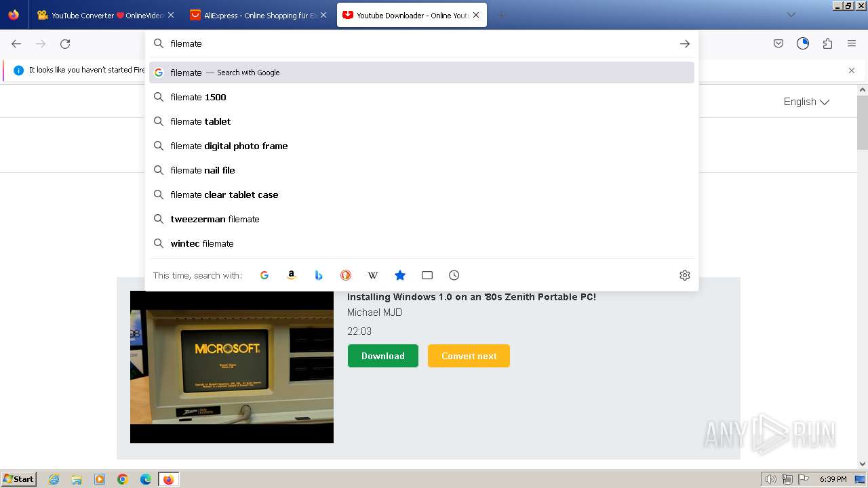Viewport: 868px width, 488px height.
Task: Reload the current page
Action: 65,43
